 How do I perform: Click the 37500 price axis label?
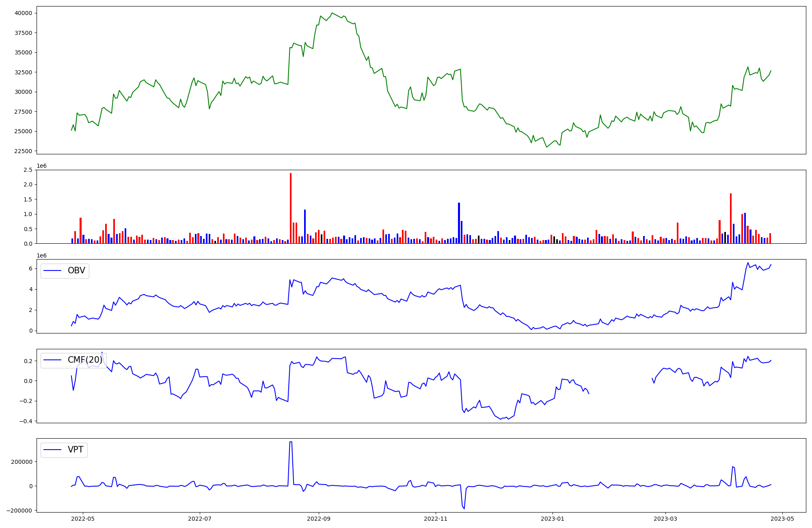tap(23, 33)
